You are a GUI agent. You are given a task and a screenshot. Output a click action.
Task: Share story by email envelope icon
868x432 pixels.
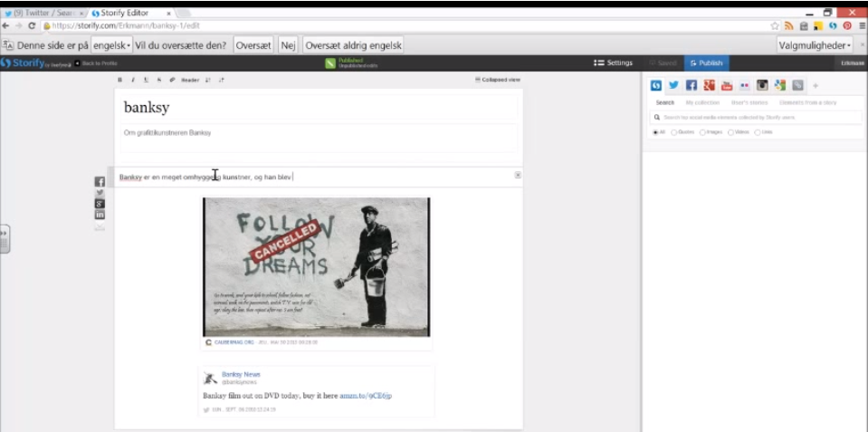click(100, 226)
